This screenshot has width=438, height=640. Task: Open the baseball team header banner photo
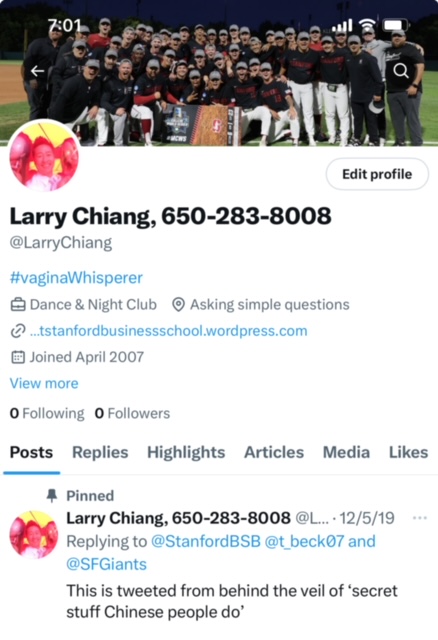tap(219, 73)
